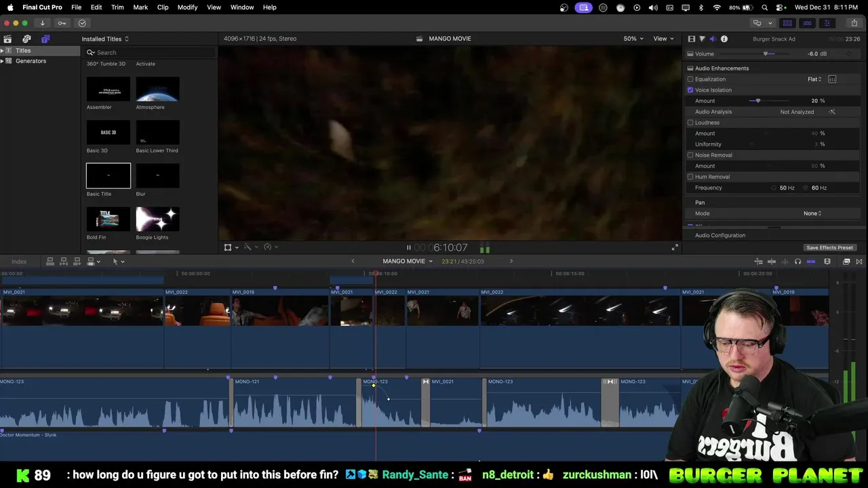Show the Transitions browser

(859, 262)
